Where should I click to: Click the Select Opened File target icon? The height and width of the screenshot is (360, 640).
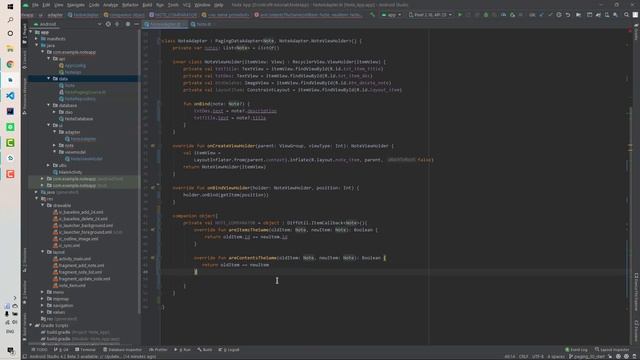(108, 24)
